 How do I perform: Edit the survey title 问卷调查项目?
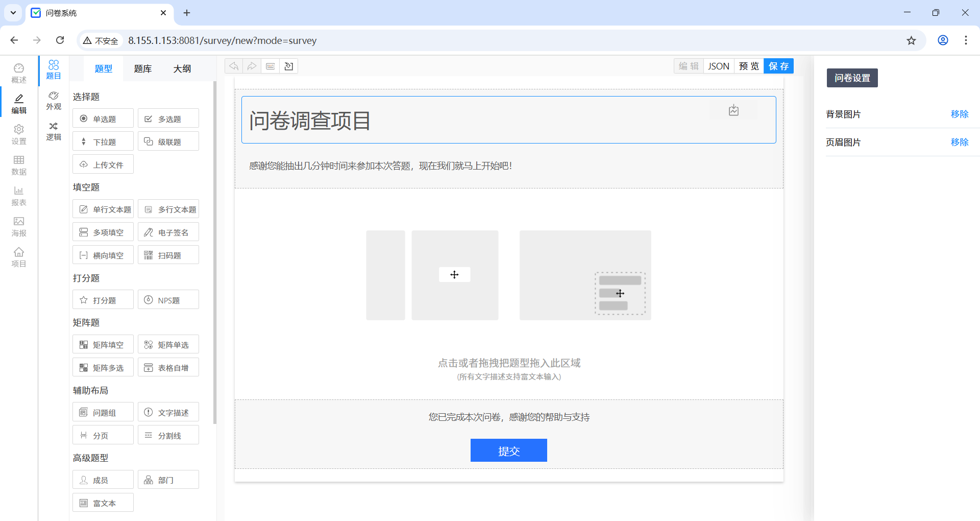310,121
